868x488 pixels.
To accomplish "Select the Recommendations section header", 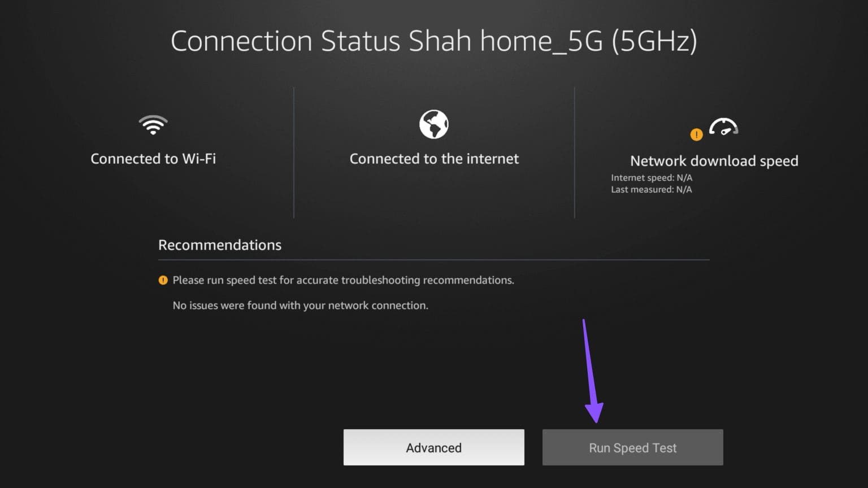I will [x=220, y=245].
